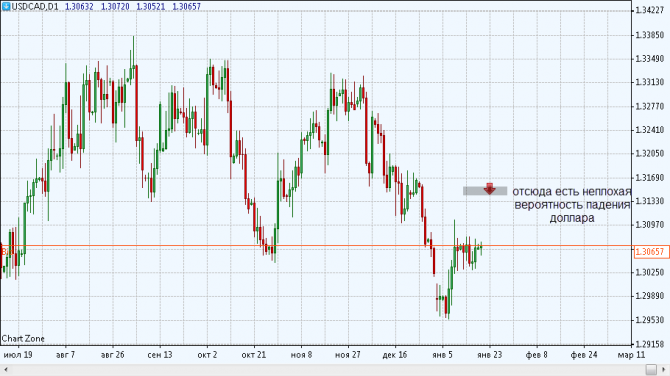Click the USDCAD symbol icon in chart header
670x376 pixels.
coord(6,6)
